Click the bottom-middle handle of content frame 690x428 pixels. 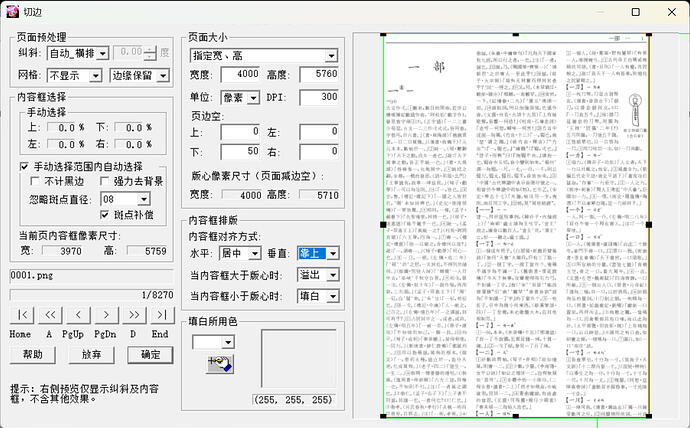click(516, 416)
